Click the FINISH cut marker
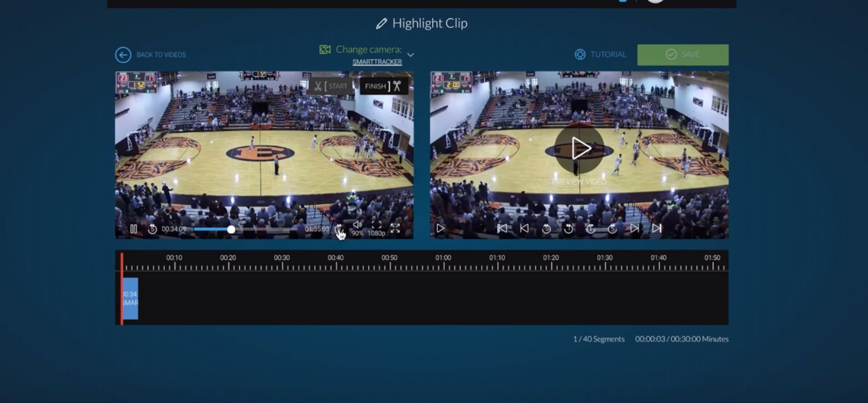 pos(375,86)
